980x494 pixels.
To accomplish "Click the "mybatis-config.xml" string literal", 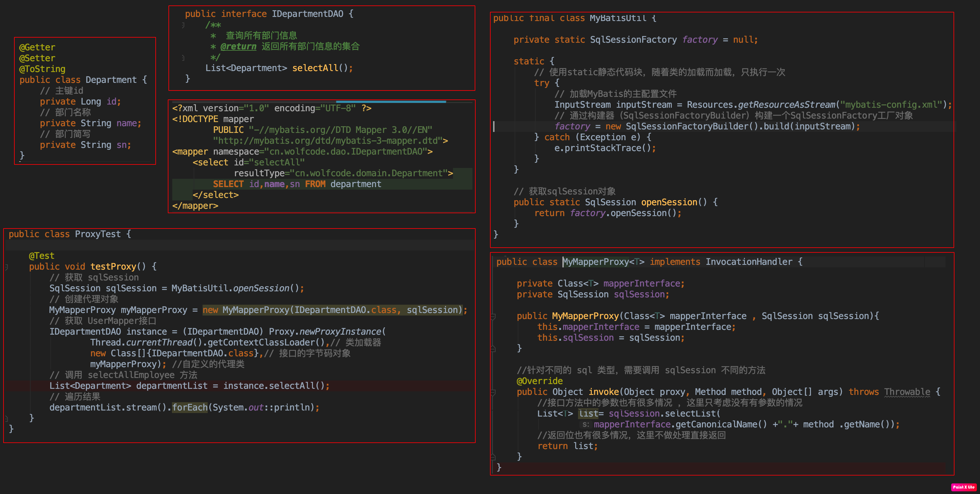I will (891, 105).
